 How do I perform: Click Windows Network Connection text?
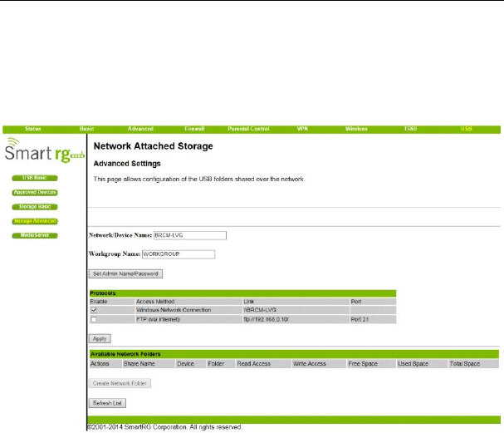pos(174,310)
